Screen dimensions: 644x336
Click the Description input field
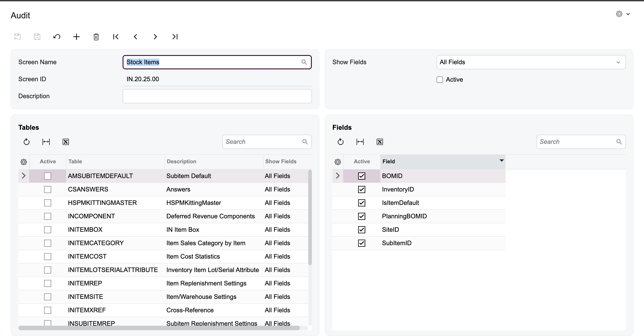click(x=217, y=96)
